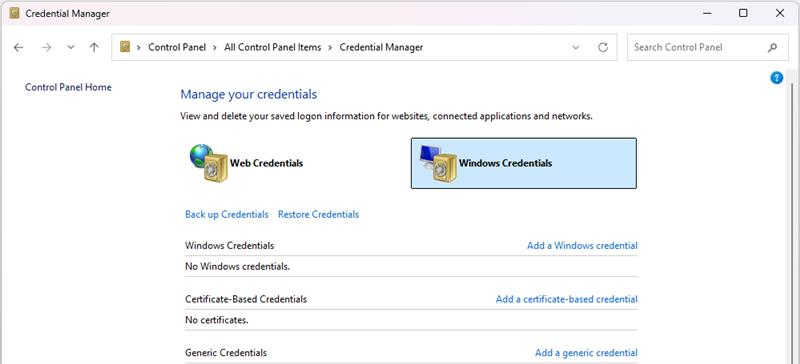Open Help via blue question mark

click(777, 78)
